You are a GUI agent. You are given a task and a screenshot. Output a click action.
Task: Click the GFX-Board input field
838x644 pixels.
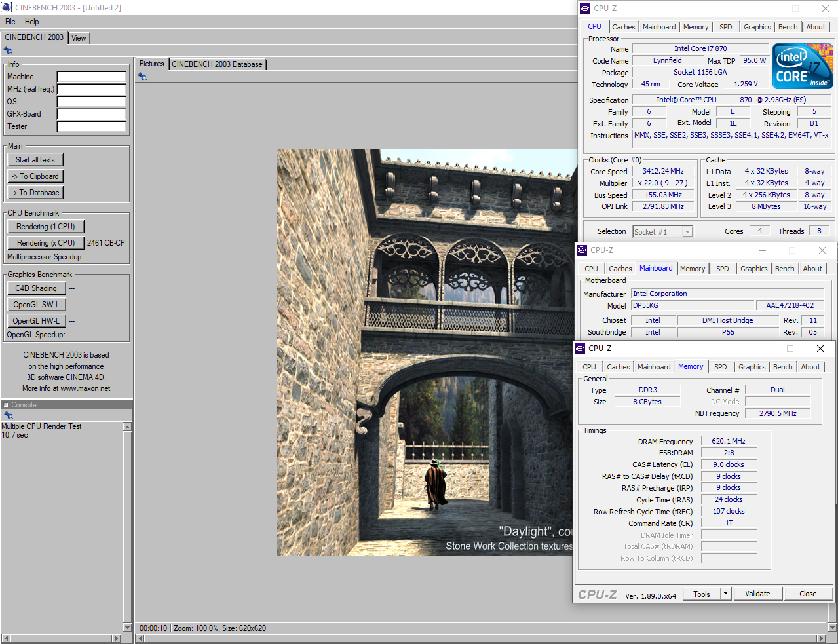point(91,114)
